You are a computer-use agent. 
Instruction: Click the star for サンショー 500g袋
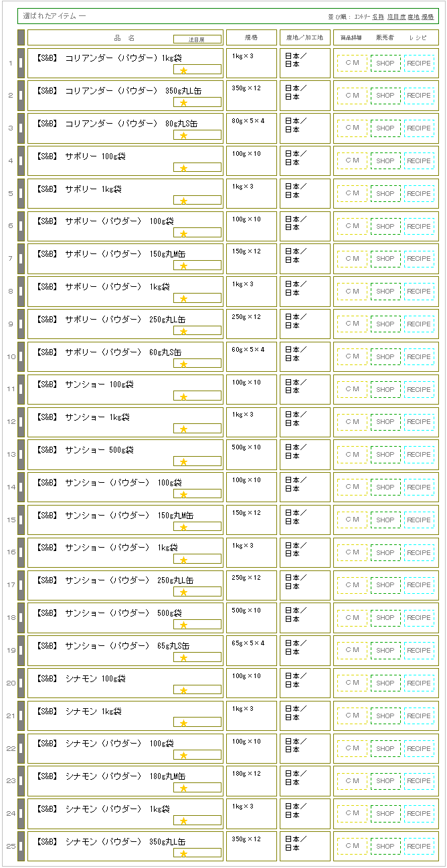pos(183,462)
